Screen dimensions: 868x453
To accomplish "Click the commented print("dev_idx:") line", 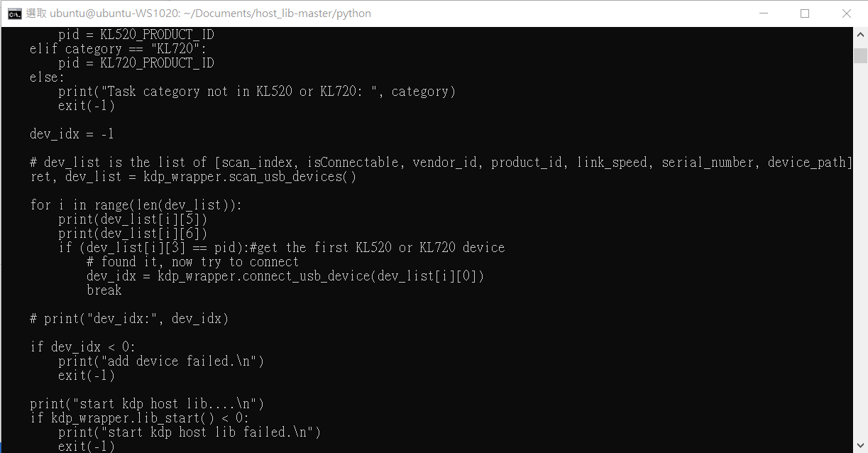I will 129,319.
